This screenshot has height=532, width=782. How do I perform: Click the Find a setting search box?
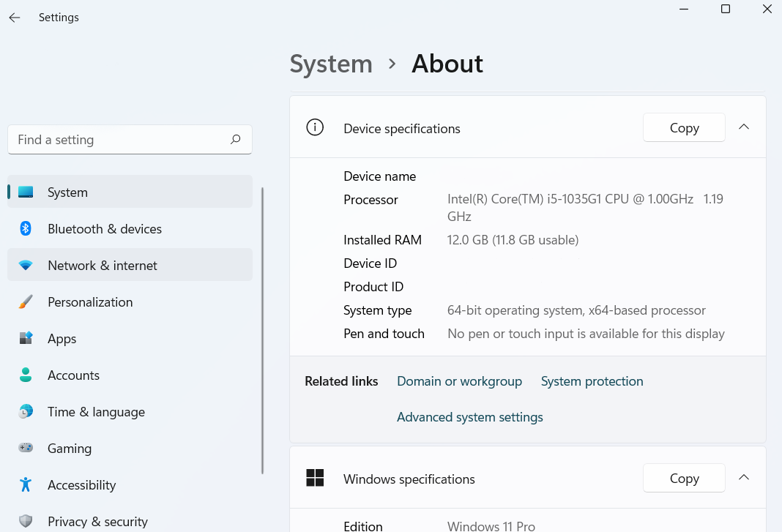(x=130, y=140)
